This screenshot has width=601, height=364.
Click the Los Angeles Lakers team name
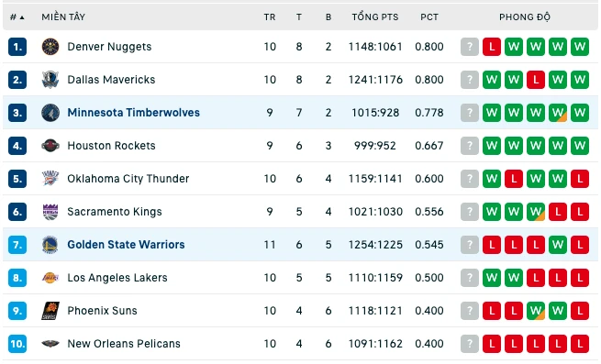coord(117,278)
